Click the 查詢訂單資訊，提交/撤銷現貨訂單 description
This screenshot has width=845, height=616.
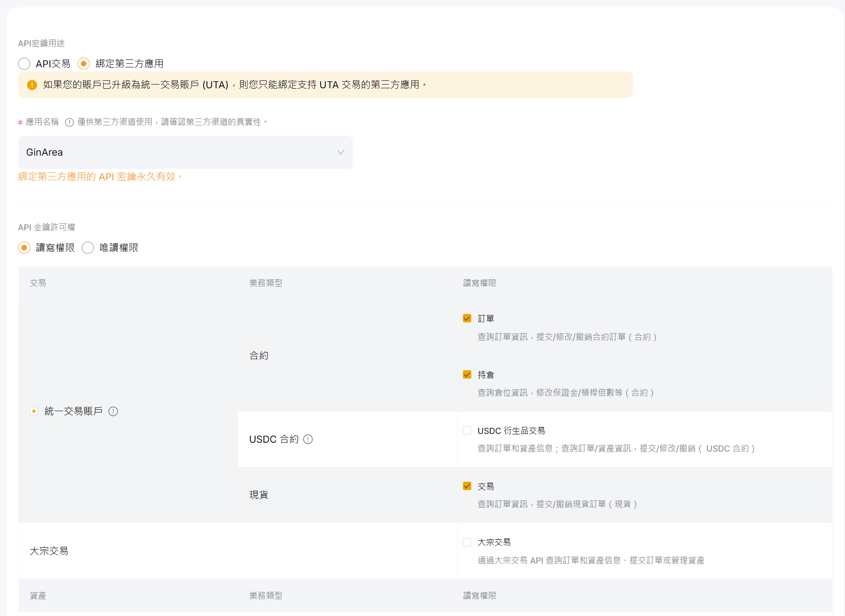[557, 504]
